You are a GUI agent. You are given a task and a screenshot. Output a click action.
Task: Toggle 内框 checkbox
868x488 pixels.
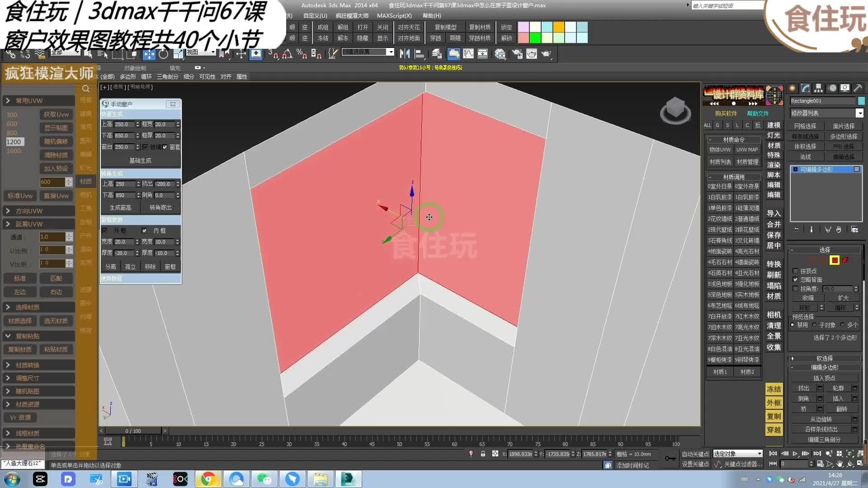pos(145,230)
